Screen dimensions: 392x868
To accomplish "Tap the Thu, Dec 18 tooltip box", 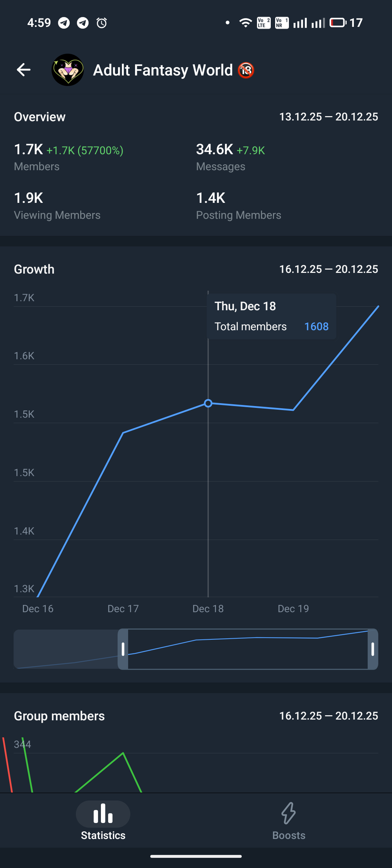I will click(271, 316).
